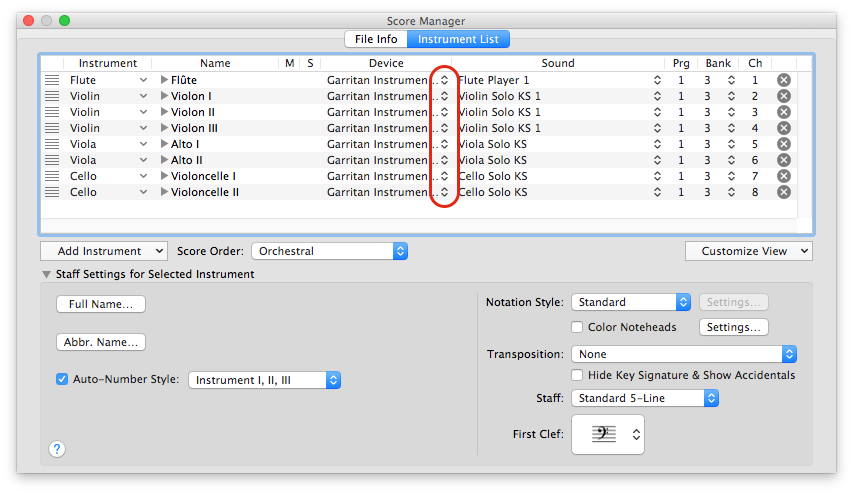Remove Alto II with its X icon

coord(784,160)
